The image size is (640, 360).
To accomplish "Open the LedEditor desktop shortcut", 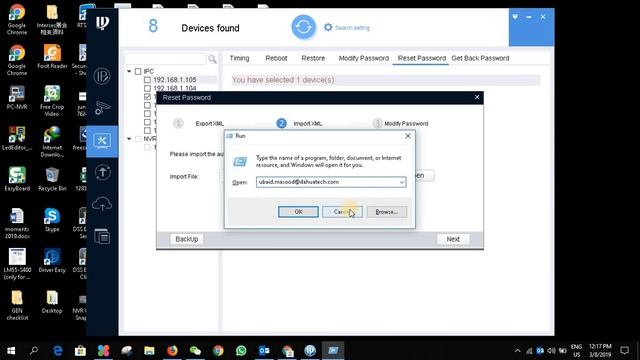I will tap(17, 138).
